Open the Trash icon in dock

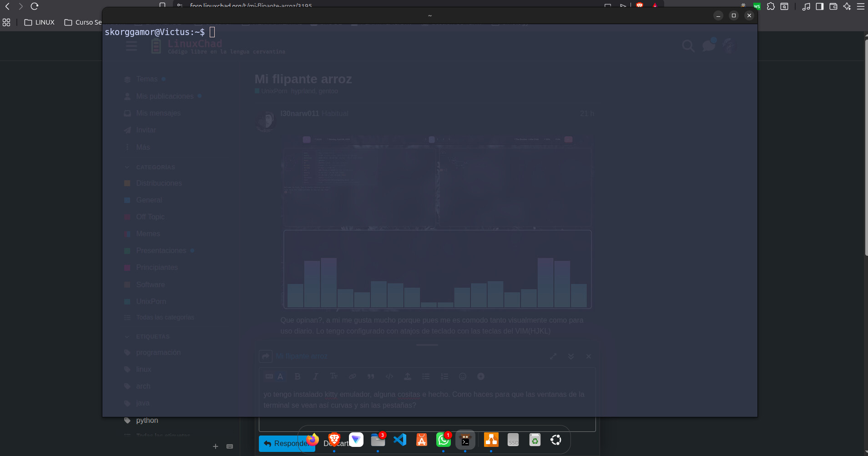535,440
